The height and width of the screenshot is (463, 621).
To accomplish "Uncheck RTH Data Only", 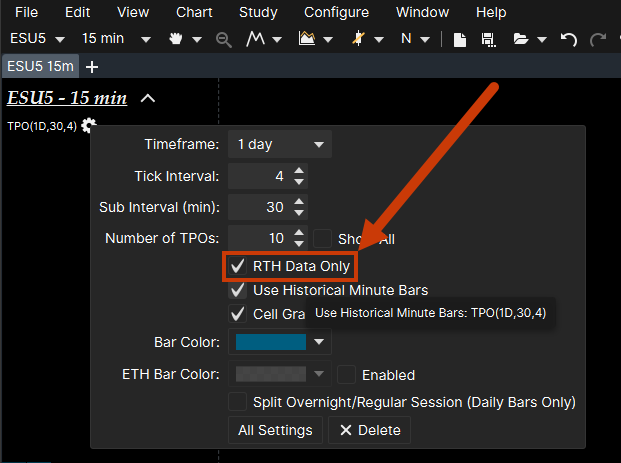I will click(238, 267).
